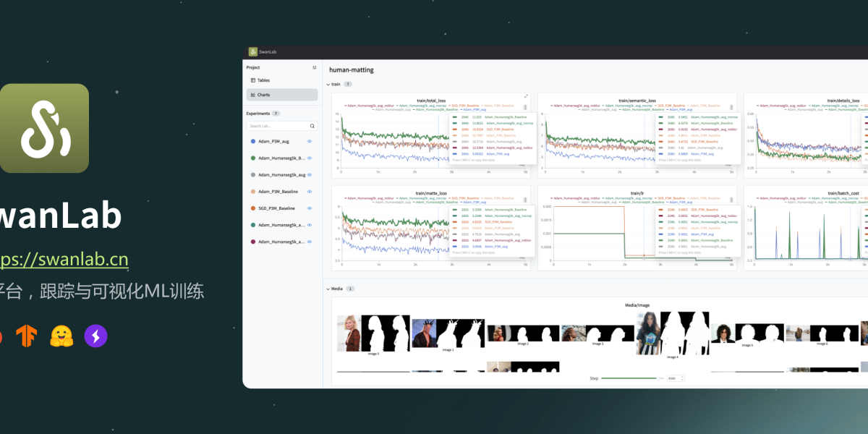Toggle visibility of SGD_P3M_Baseline experiment
This screenshot has height=434, width=868.
pyautogui.click(x=310, y=208)
